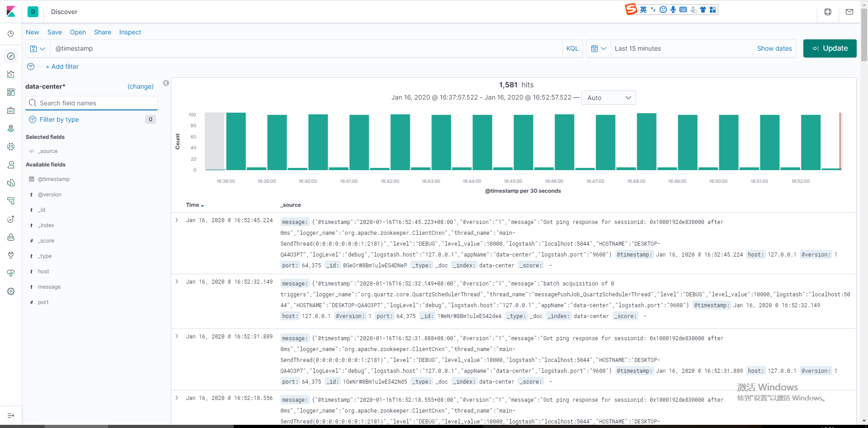Open the Share menu item

pyautogui.click(x=103, y=32)
